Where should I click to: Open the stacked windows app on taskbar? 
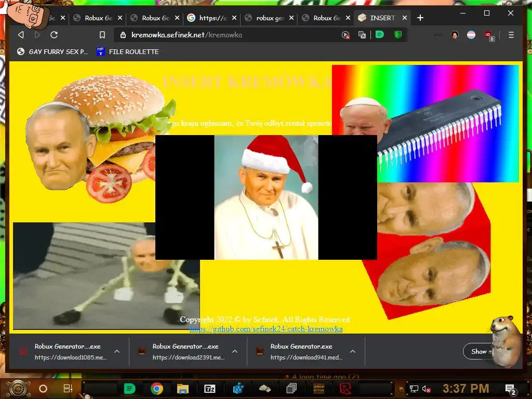(x=291, y=389)
